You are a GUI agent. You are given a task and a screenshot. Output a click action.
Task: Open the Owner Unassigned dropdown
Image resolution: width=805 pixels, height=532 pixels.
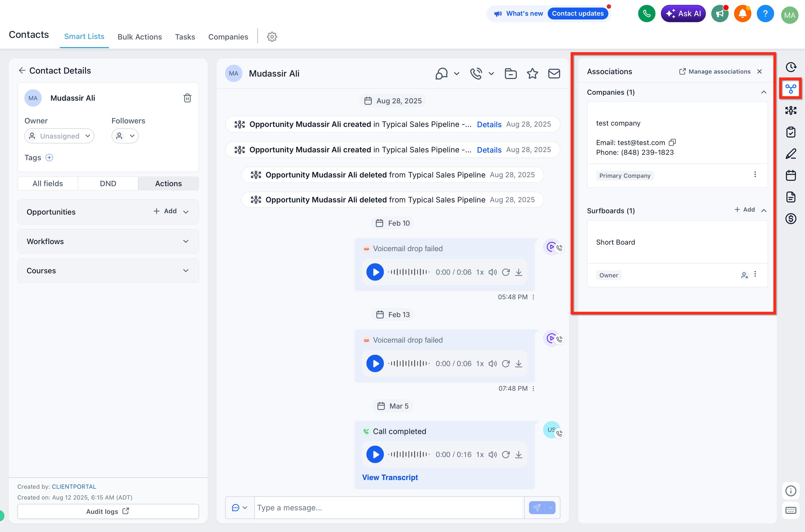(x=59, y=136)
